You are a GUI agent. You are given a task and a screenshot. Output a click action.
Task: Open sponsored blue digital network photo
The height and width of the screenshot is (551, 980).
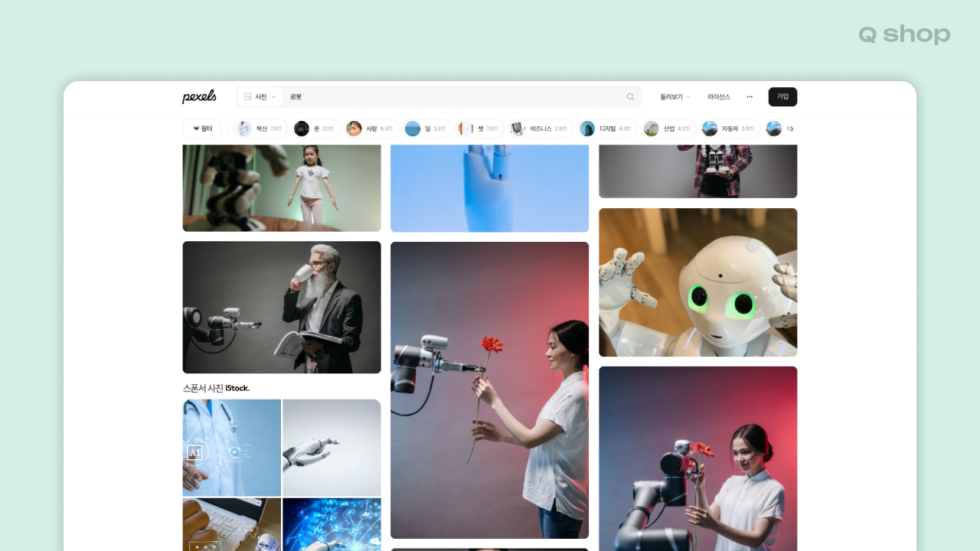pos(332,525)
